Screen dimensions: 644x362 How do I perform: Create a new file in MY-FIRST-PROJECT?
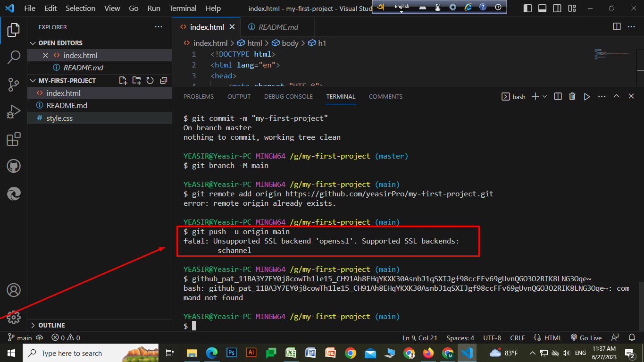click(x=123, y=80)
